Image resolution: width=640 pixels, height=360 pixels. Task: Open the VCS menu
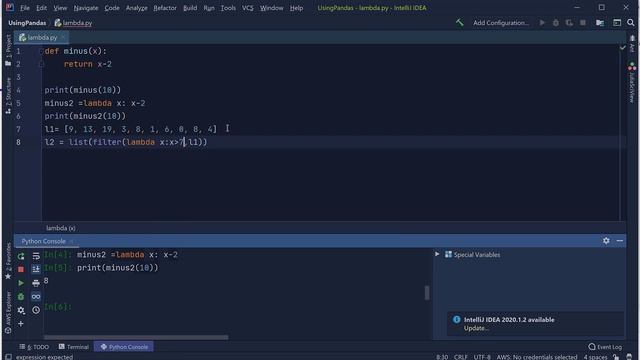click(x=247, y=8)
